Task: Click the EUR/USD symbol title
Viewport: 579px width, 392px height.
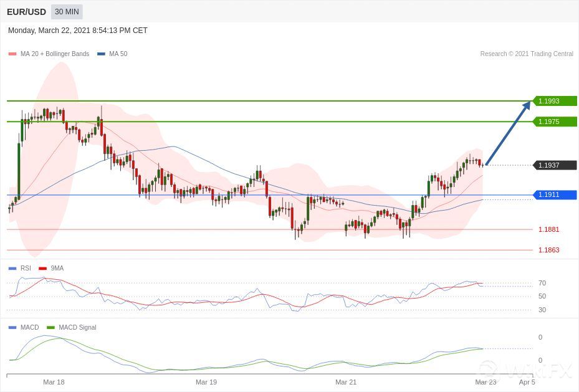Action: [x=26, y=12]
